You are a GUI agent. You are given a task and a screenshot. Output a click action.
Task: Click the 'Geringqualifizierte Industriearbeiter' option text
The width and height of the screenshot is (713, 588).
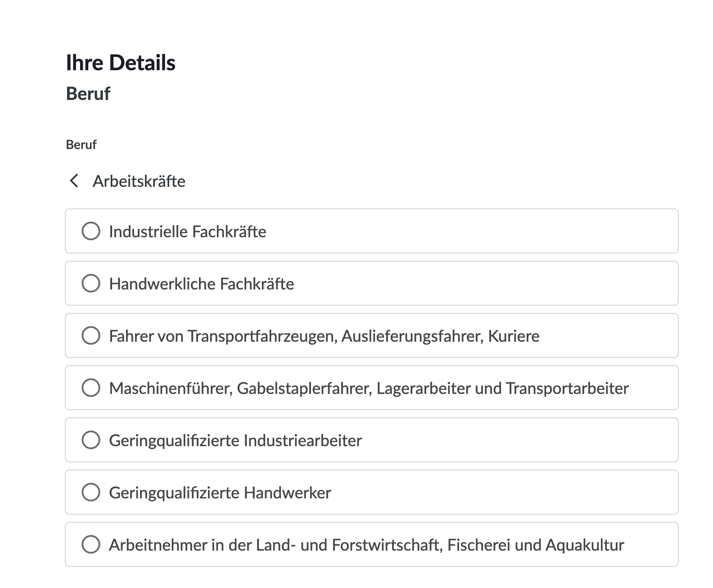coord(235,441)
